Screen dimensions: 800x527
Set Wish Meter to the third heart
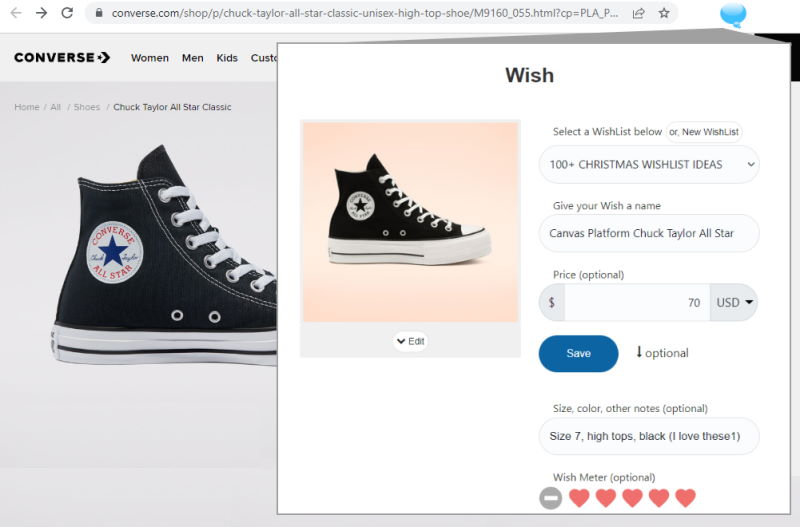(632, 498)
